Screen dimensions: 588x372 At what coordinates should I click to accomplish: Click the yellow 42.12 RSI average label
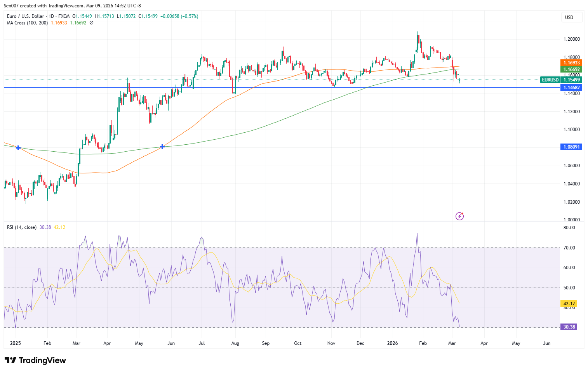coord(569,304)
